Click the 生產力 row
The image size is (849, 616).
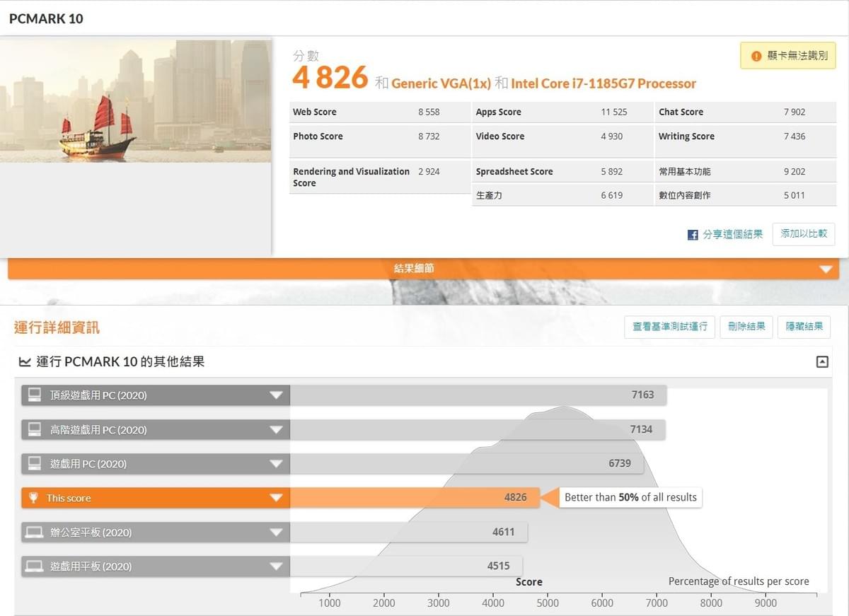(x=562, y=195)
